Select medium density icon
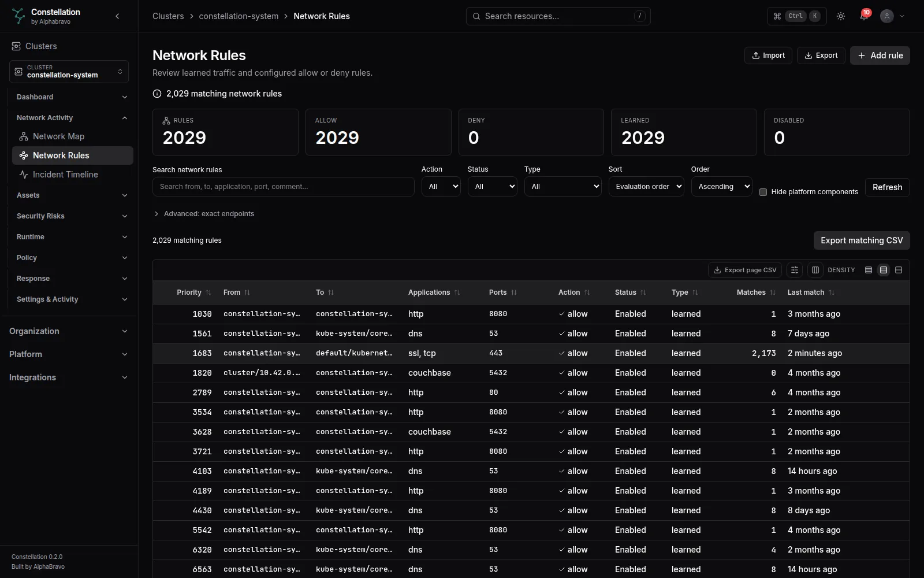This screenshot has width=924, height=578. tap(884, 270)
